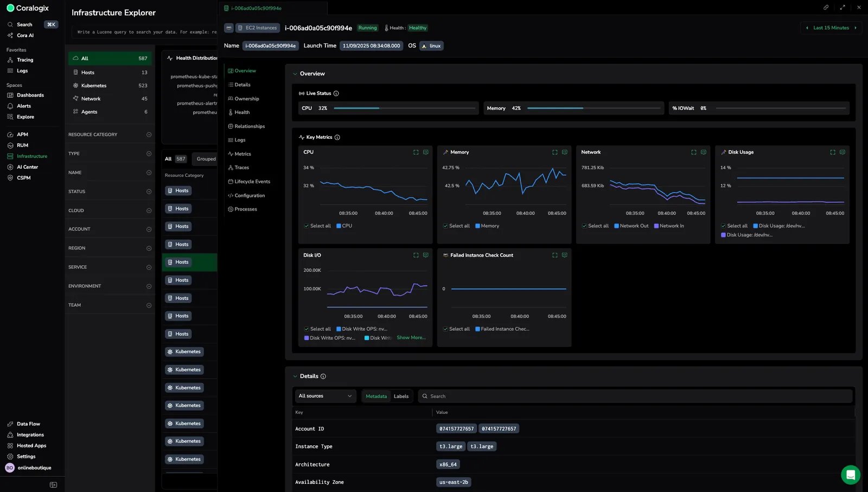868x492 pixels.
Task: Expand the CPU chart to fullscreen
Action: [416, 152]
